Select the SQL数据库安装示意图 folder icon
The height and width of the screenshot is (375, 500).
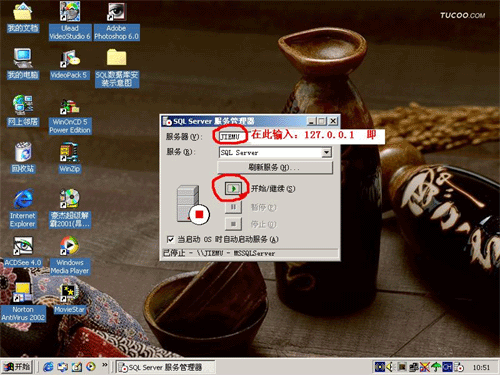[x=116, y=68]
